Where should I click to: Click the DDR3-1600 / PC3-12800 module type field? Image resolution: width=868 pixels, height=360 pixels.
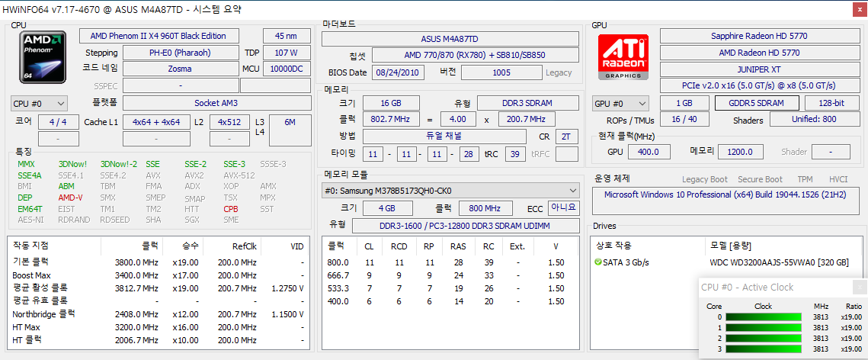coord(465,226)
